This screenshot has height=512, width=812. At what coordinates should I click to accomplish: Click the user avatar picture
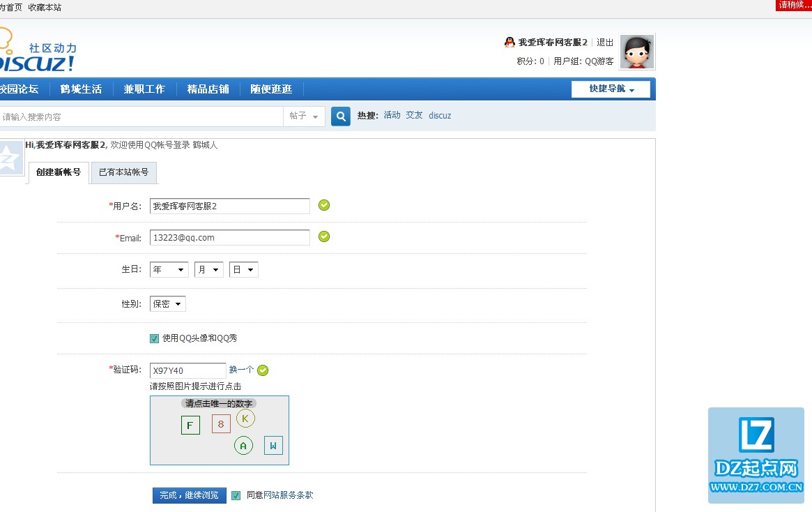(x=637, y=52)
